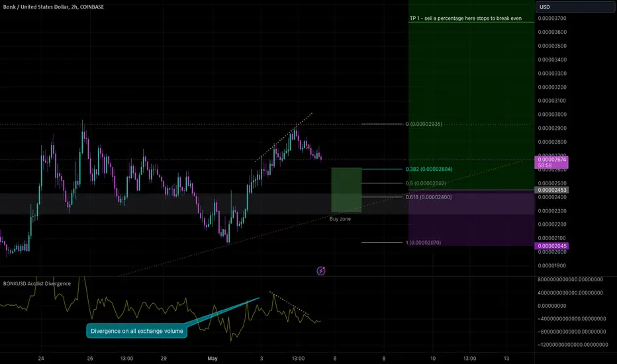Click the purple lightning bolt event icon

tap(321, 271)
